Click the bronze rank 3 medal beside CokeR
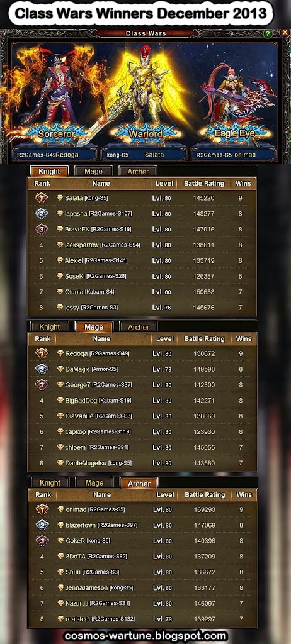The width and height of the screenshot is (291, 644). point(42,540)
